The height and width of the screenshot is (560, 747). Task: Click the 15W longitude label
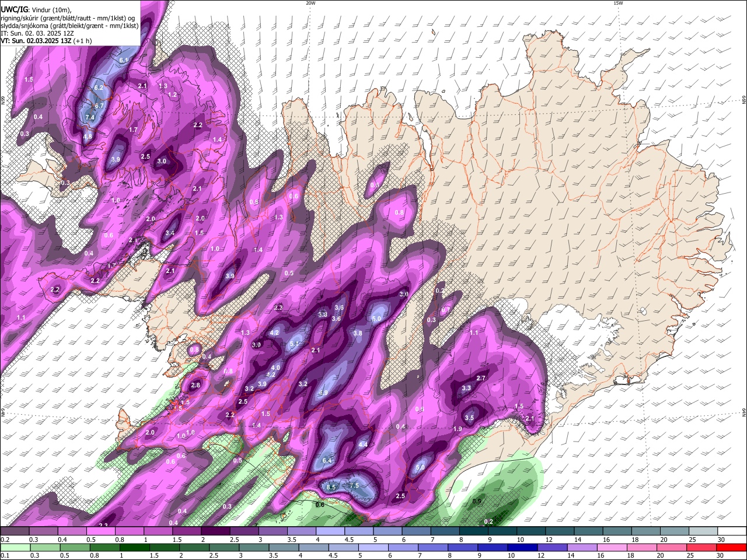coord(618,3)
